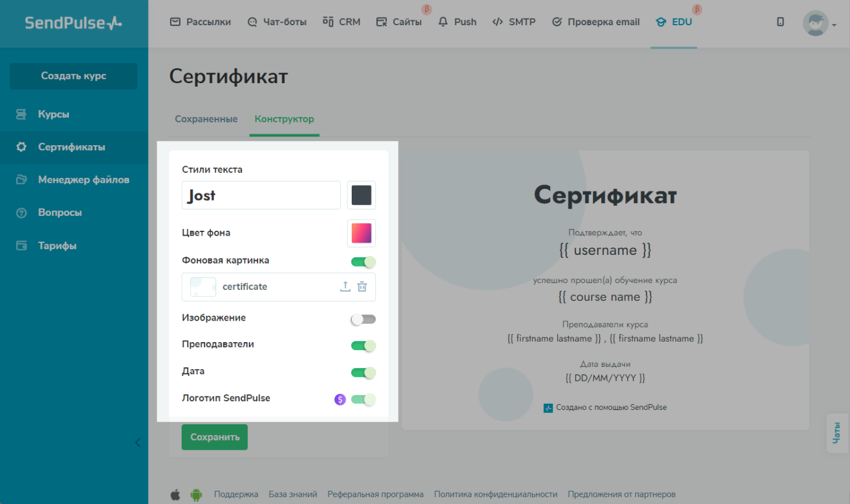Click the {{ username }} placeholder
The height and width of the screenshot is (504, 850).
605,250
